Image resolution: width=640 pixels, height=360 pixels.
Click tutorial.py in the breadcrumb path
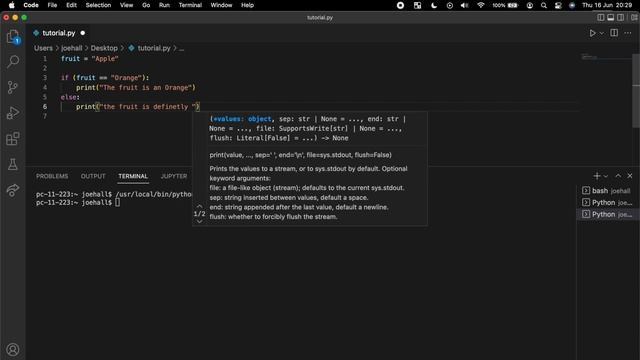coord(154,48)
